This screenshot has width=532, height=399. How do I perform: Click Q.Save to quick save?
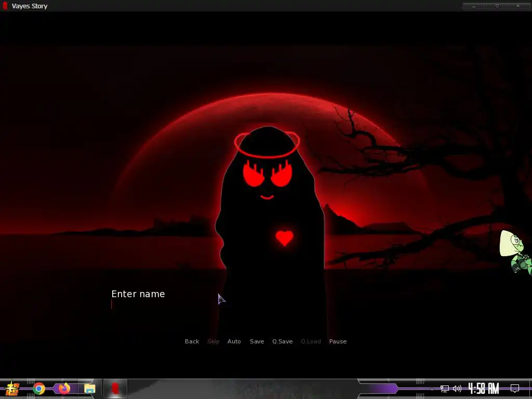282,341
